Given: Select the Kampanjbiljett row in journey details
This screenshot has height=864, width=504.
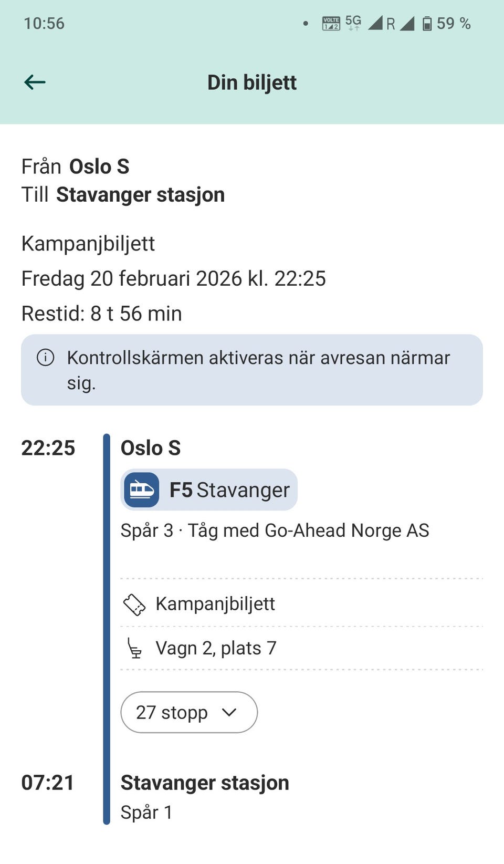Looking at the screenshot, I should point(301,604).
